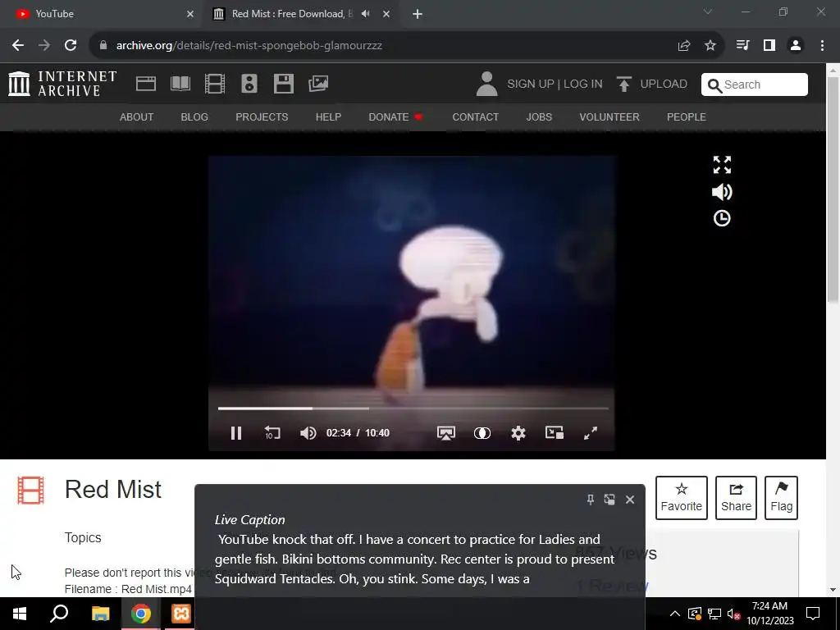Toggle the captions/contrast circle icon
Image resolution: width=840 pixels, height=630 pixels.
482,433
